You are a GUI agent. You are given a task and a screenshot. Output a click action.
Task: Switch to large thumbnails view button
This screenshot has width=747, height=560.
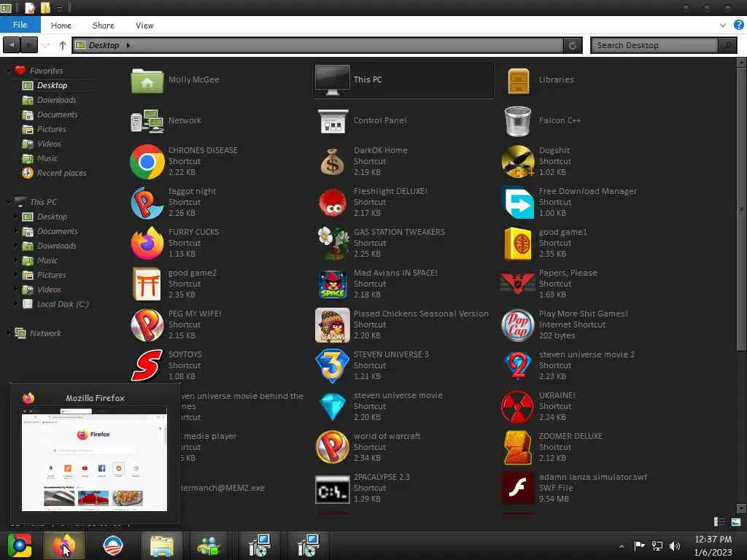(736, 522)
